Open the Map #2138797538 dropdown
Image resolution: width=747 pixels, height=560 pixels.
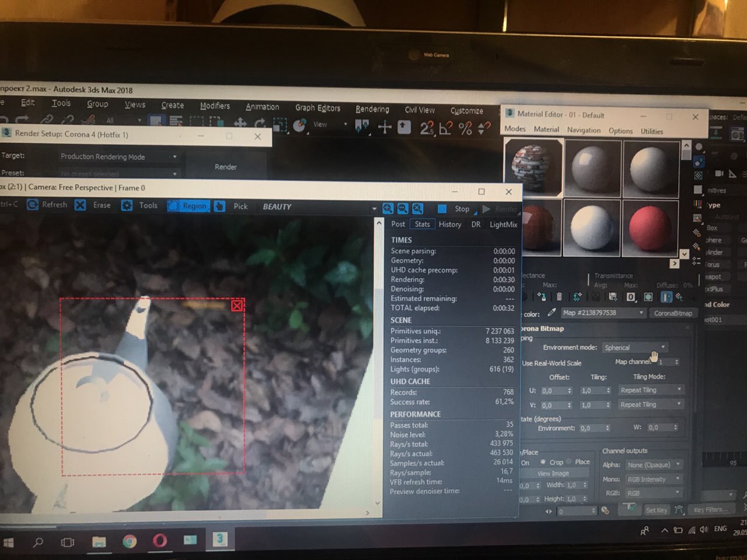pyautogui.click(x=603, y=313)
